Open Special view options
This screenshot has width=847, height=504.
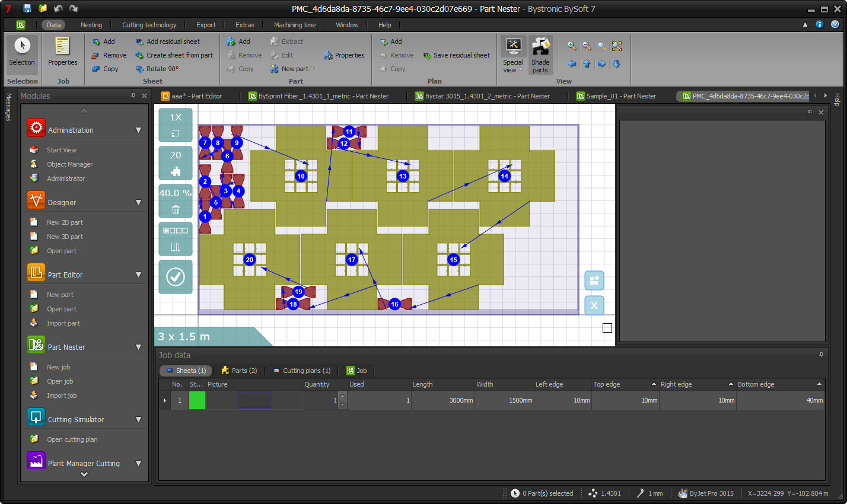(x=513, y=55)
